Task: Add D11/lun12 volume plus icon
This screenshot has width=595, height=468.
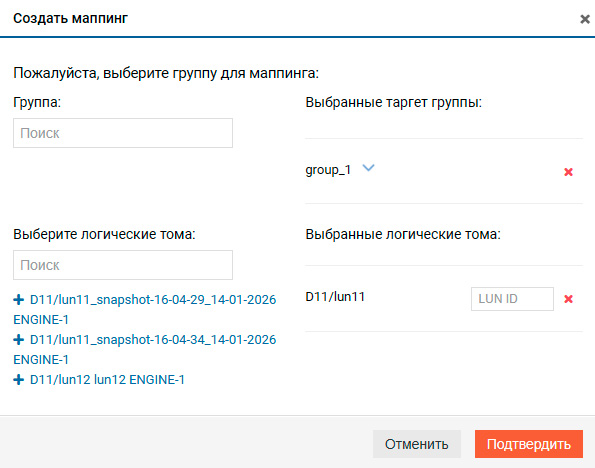Action: 18,380
